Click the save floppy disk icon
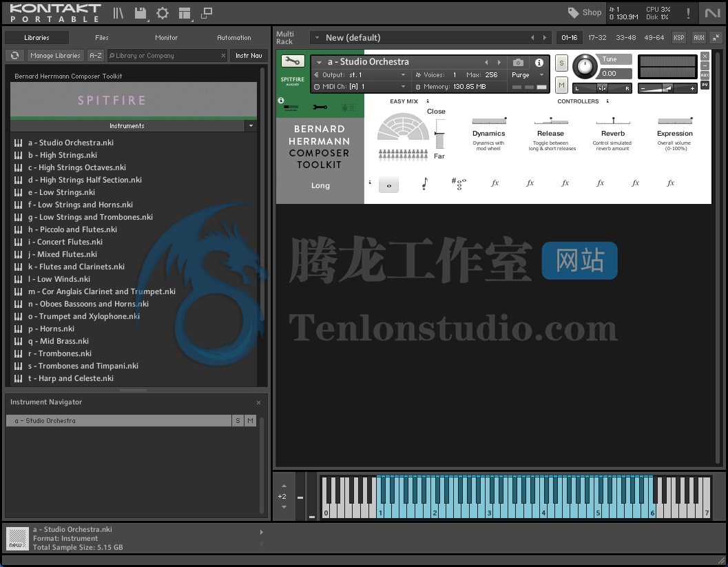The image size is (728, 567). coord(141,13)
